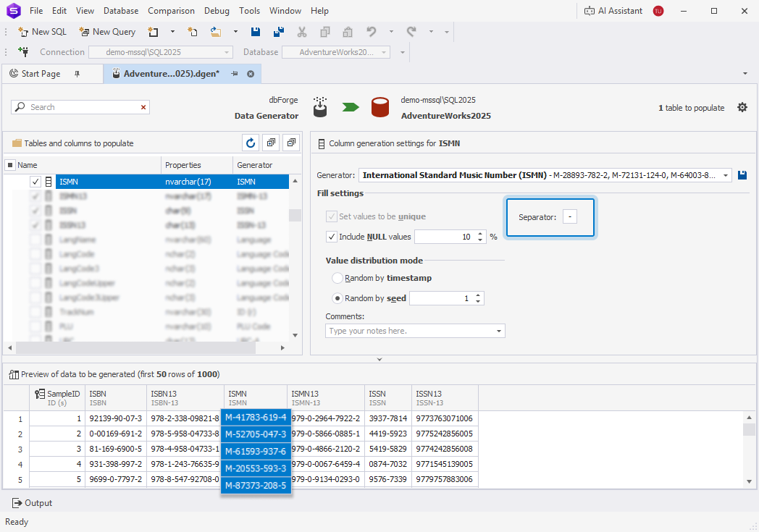The height and width of the screenshot is (532, 759).
Task: Click the red user account avatar
Action: [658, 11]
